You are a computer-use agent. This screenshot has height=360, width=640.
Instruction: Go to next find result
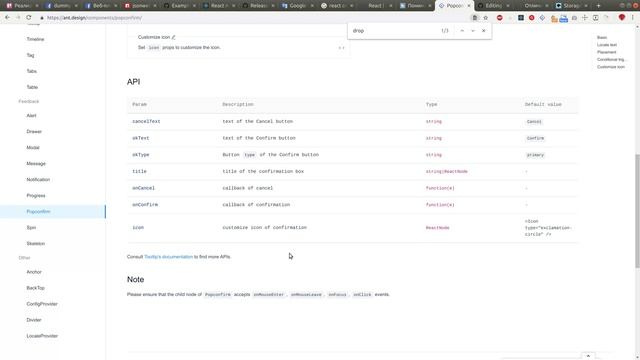click(x=473, y=31)
